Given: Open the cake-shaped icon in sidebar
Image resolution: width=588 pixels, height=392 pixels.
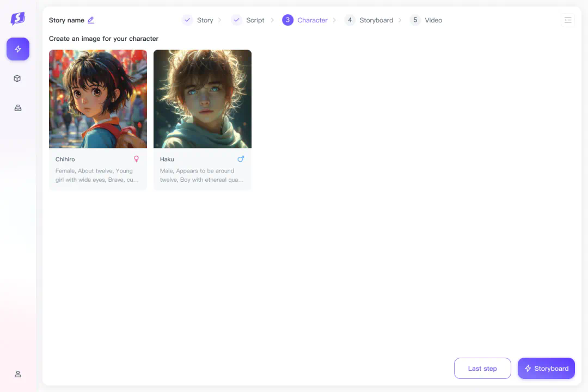Looking at the screenshot, I should tap(18, 108).
